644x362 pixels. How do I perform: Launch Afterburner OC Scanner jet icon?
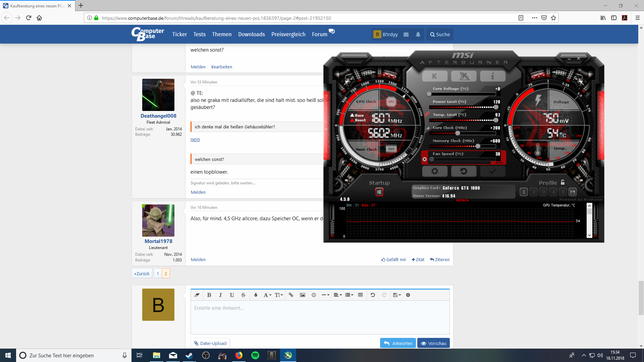pos(464,76)
